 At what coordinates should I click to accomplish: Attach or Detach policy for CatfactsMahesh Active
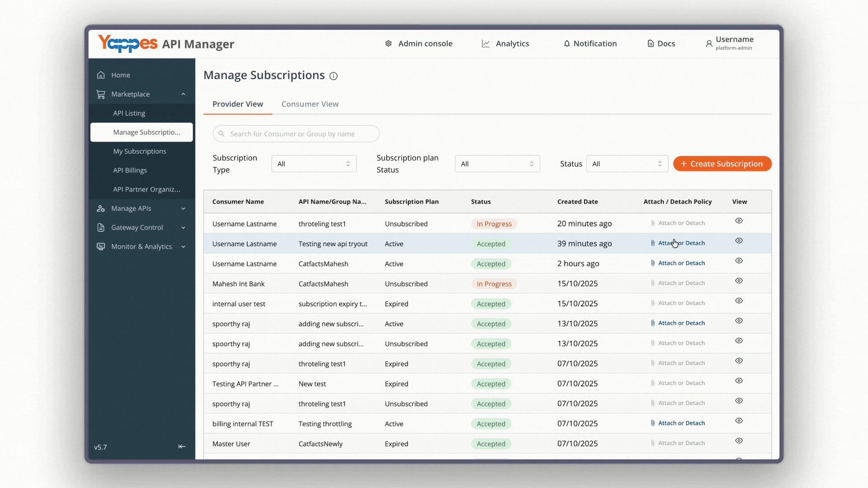(677, 263)
